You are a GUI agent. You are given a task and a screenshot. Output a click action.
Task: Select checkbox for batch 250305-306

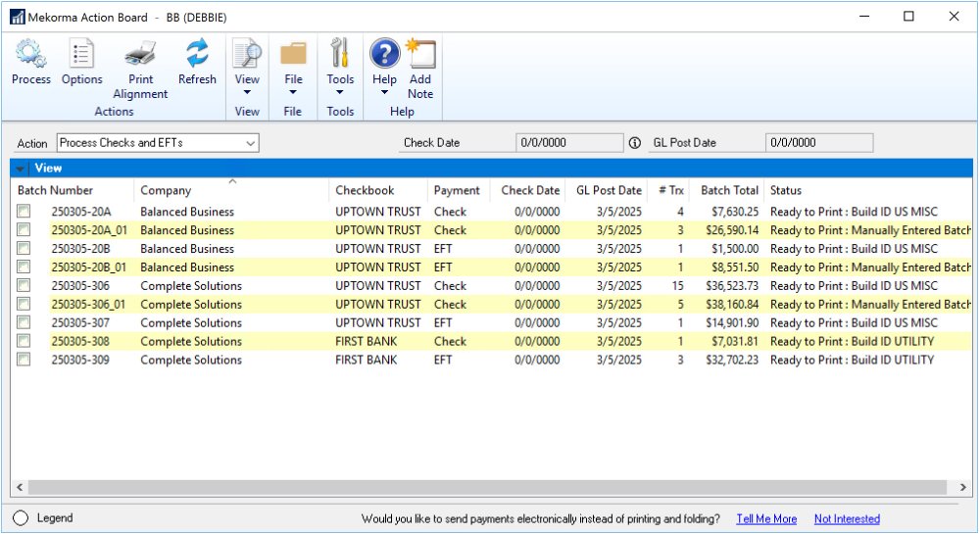pos(24,286)
